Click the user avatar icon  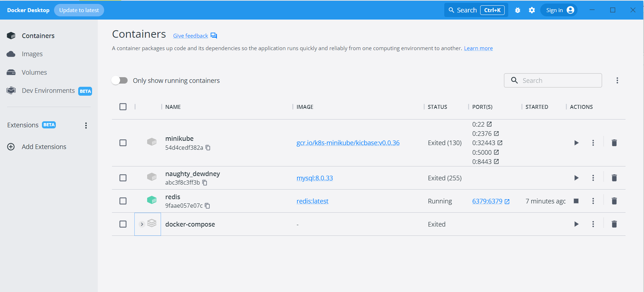click(x=570, y=10)
